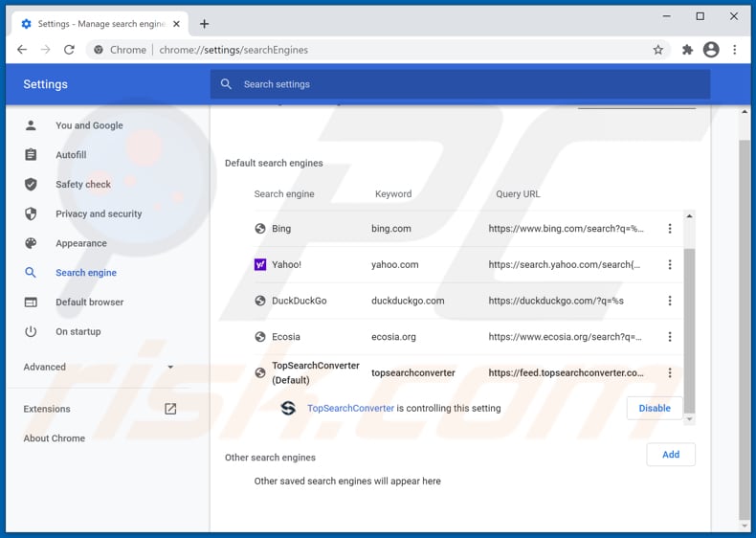Click the Yahoo! logo icon
Image resolution: width=756 pixels, height=538 pixels.
tap(260, 264)
